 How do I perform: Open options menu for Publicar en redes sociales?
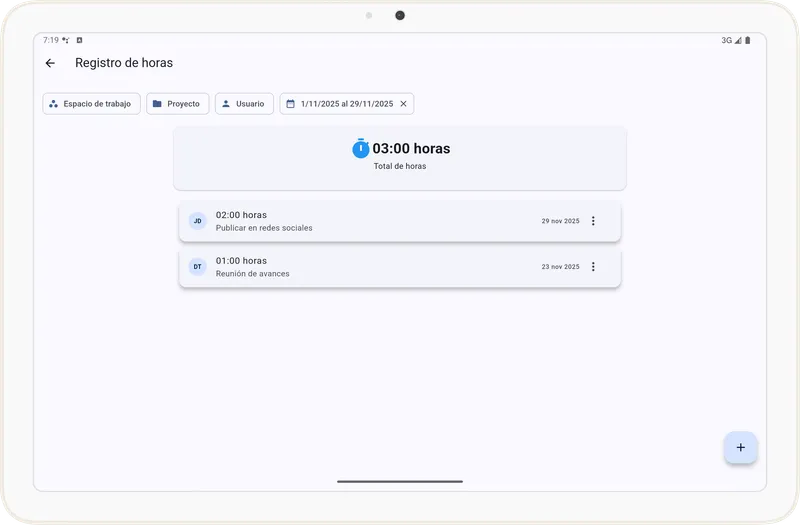[593, 221]
